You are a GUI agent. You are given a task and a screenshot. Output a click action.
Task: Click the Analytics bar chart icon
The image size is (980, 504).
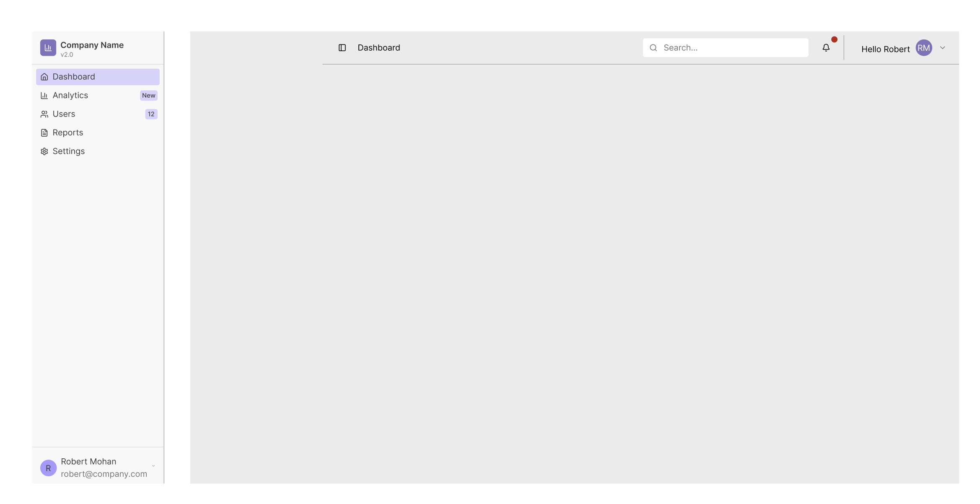44,96
